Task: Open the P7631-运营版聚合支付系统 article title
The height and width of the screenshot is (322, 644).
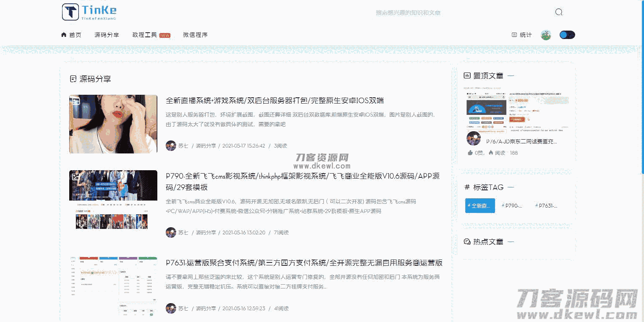Action: point(304,263)
